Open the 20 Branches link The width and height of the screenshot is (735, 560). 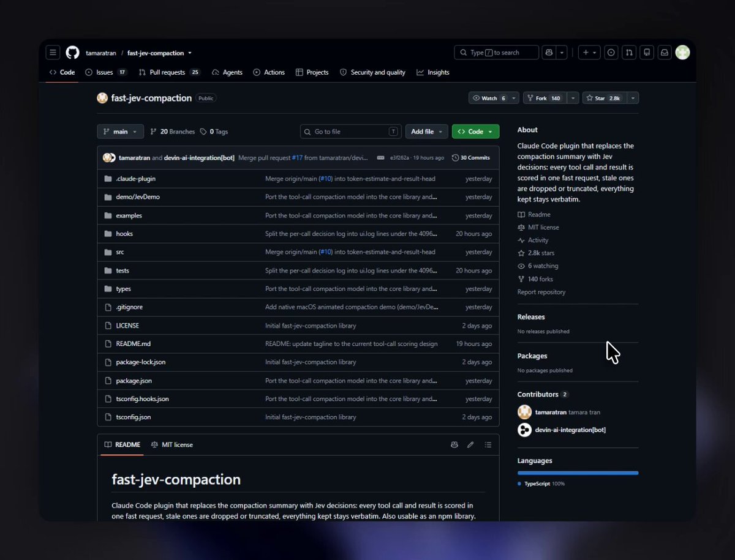click(x=173, y=132)
